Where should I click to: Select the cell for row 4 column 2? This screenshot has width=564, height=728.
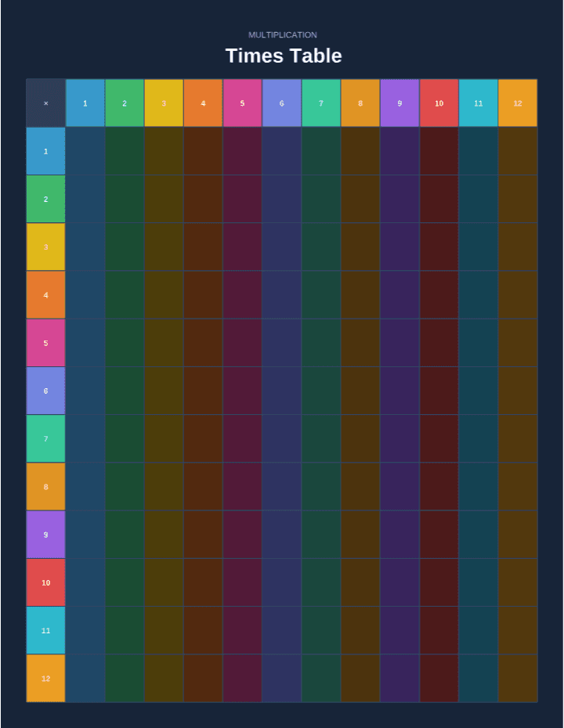click(x=125, y=295)
